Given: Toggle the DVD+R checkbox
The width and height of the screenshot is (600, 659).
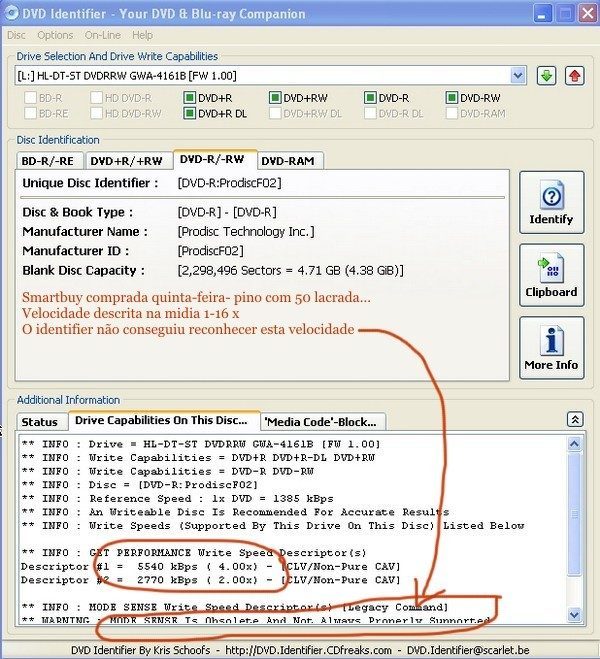Looking at the screenshot, I should click(189, 98).
